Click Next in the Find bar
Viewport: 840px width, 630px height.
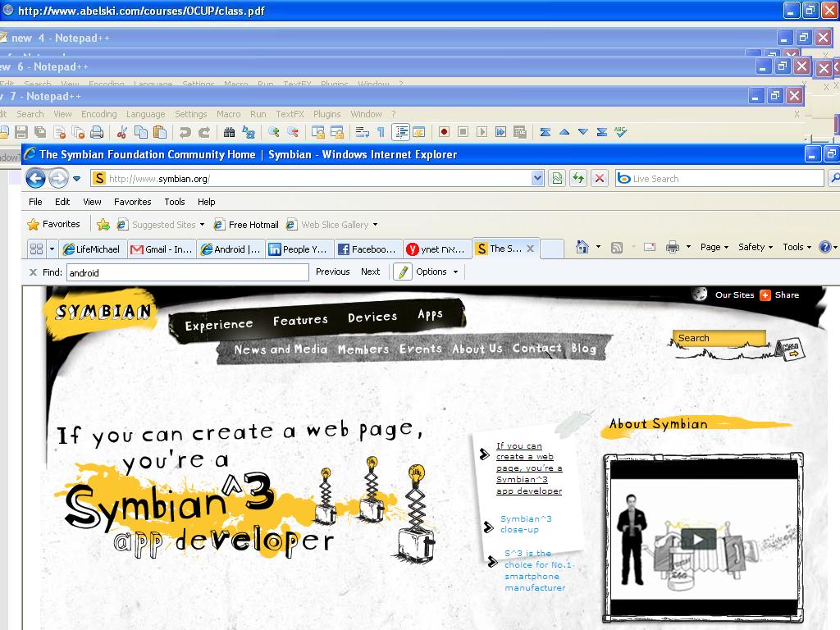370,272
